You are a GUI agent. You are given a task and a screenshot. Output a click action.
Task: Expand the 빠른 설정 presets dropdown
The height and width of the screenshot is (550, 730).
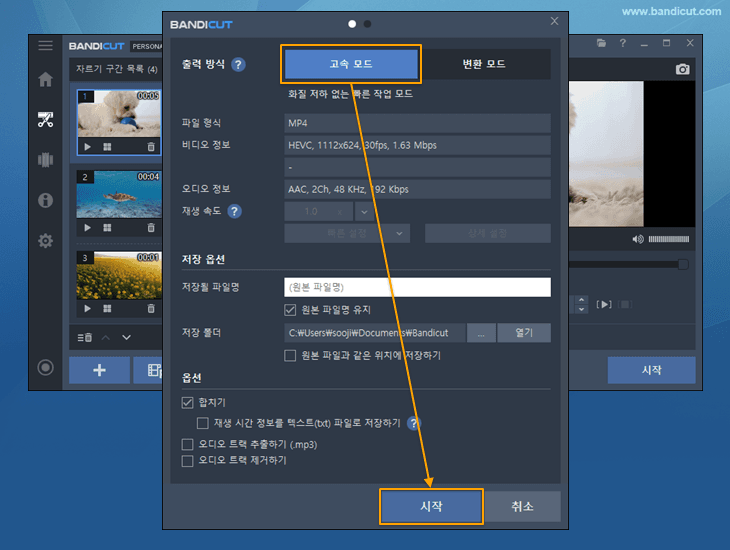[347, 233]
